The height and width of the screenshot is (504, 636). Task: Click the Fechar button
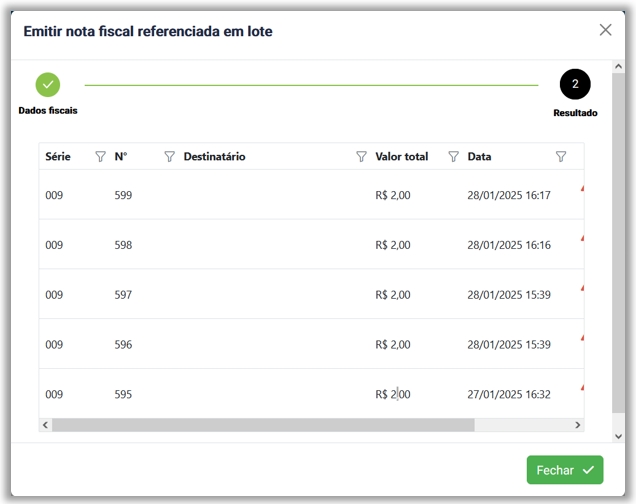point(565,470)
